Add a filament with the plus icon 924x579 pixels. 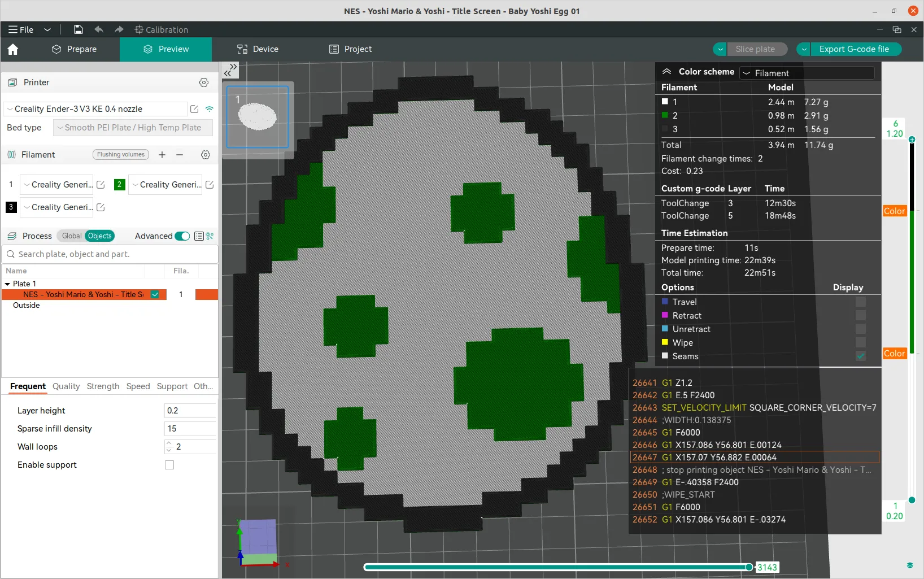tap(162, 155)
